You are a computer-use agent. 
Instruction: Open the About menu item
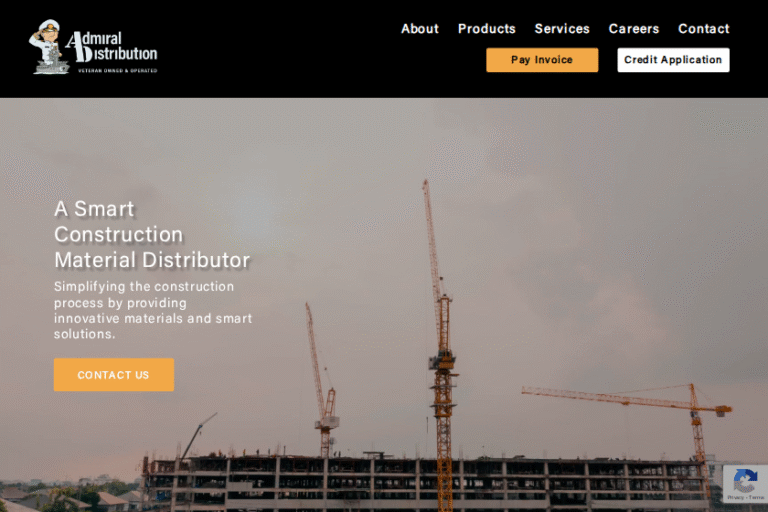[420, 29]
